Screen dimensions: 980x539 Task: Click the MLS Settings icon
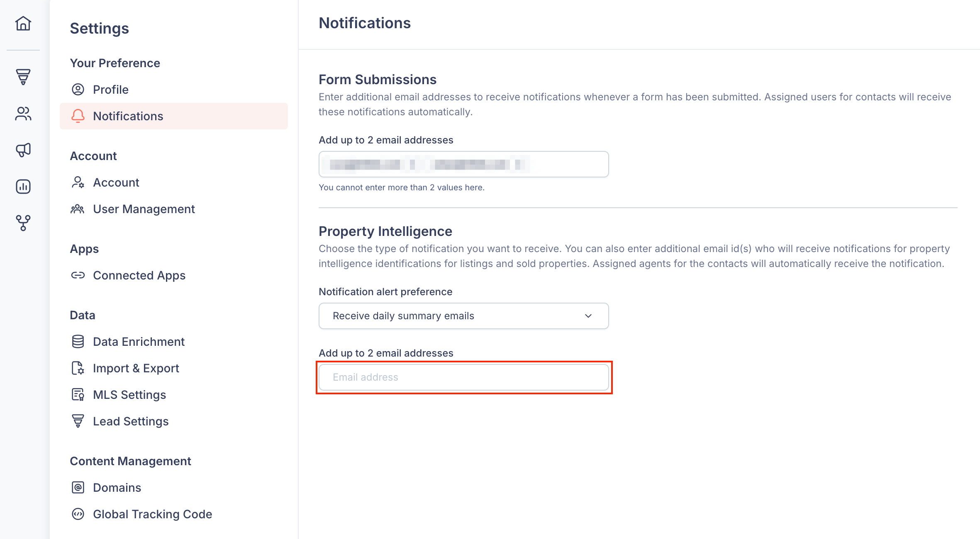78,395
